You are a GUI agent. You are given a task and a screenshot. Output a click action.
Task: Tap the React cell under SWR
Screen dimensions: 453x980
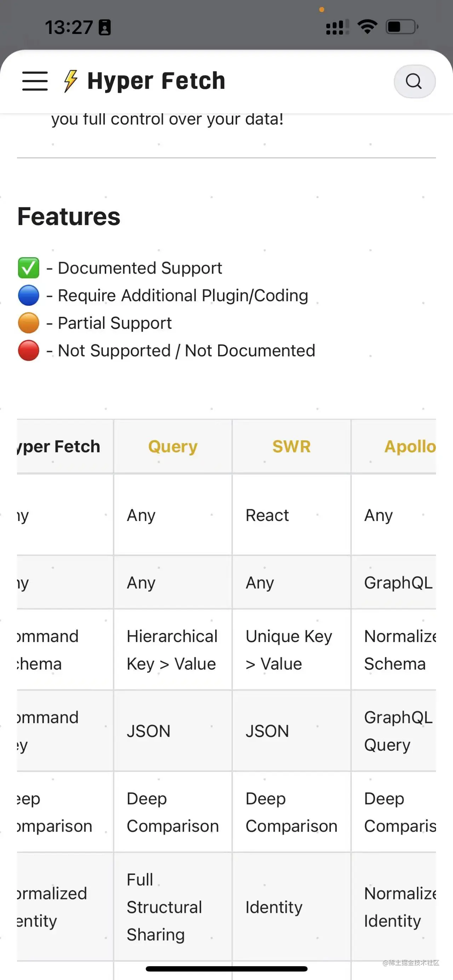tap(267, 516)
